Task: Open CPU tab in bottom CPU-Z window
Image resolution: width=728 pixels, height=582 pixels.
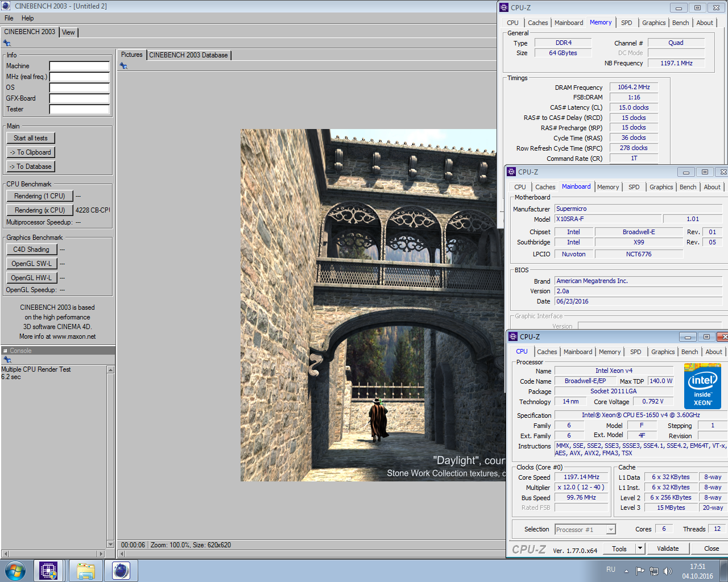Action: click(x=522, y=351)
